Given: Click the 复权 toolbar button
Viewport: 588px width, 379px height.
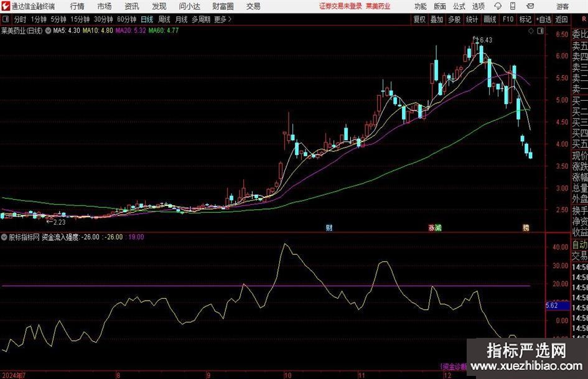Looking at the screenshot, I should point(419,19).
